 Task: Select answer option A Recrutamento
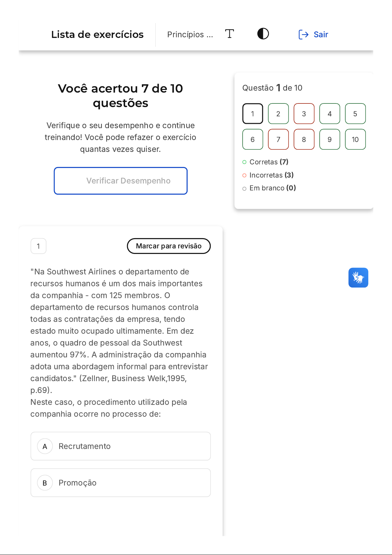tap(120, 446)
